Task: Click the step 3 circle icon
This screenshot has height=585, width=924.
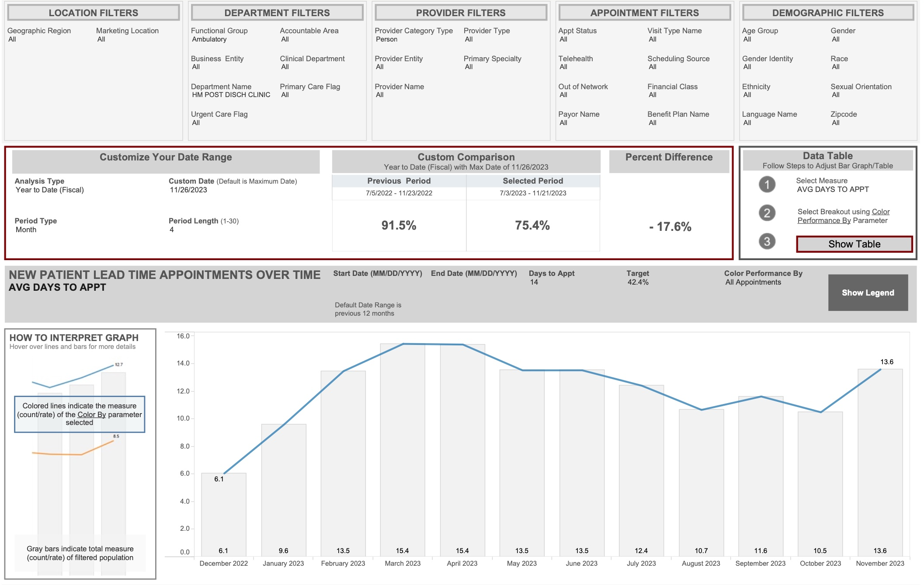Action: pyautogui.click(x=767, y=241)
